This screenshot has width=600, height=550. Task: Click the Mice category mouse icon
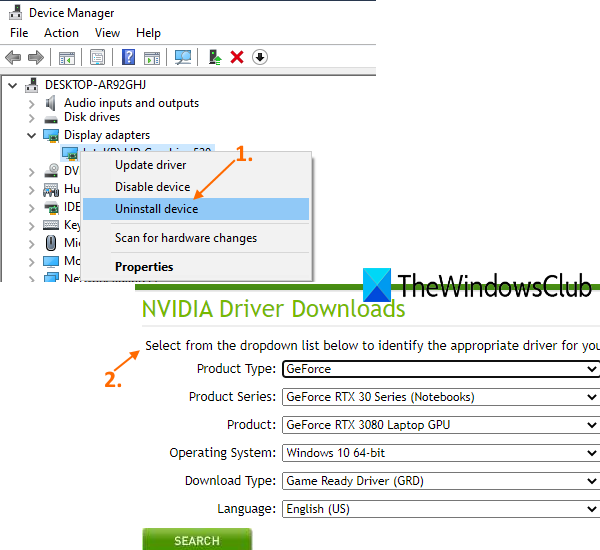click(x=51, y=243)
